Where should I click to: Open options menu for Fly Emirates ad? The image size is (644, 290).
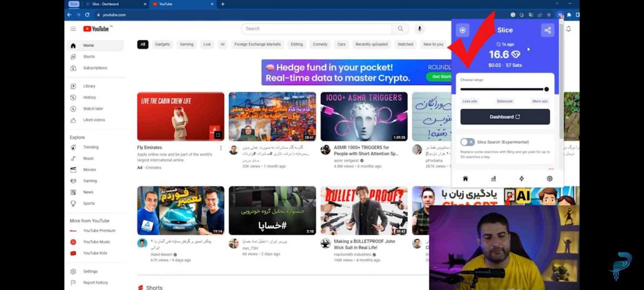pos(221,148)
